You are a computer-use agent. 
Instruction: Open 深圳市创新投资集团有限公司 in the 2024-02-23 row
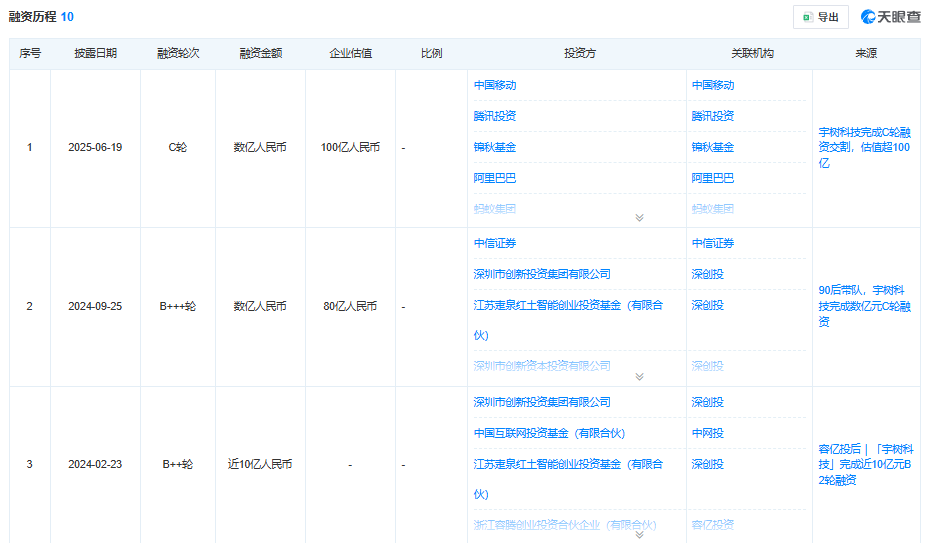click(x=542, y=402)
